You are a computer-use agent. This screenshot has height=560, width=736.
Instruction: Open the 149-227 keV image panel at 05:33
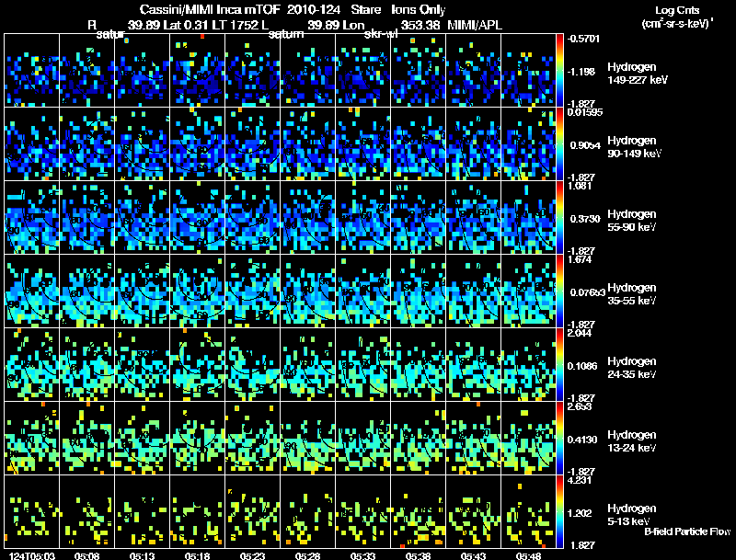(362, 70)
